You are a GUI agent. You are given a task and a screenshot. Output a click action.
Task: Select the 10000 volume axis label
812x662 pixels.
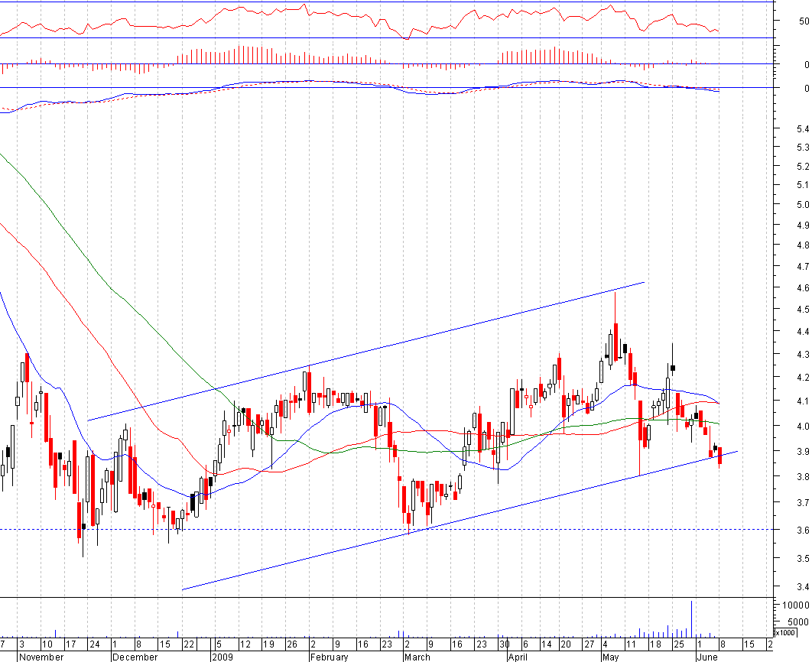click(x=795, y=605)
